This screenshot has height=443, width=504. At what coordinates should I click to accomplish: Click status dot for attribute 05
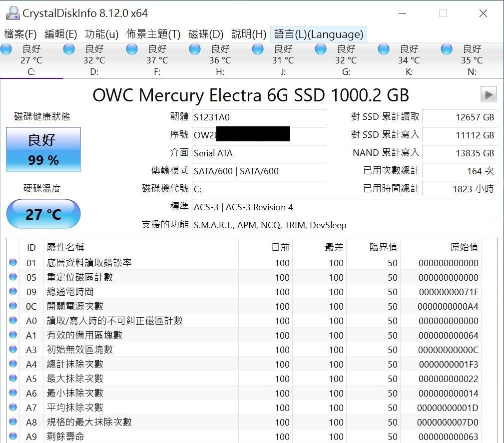coord(13,277)
